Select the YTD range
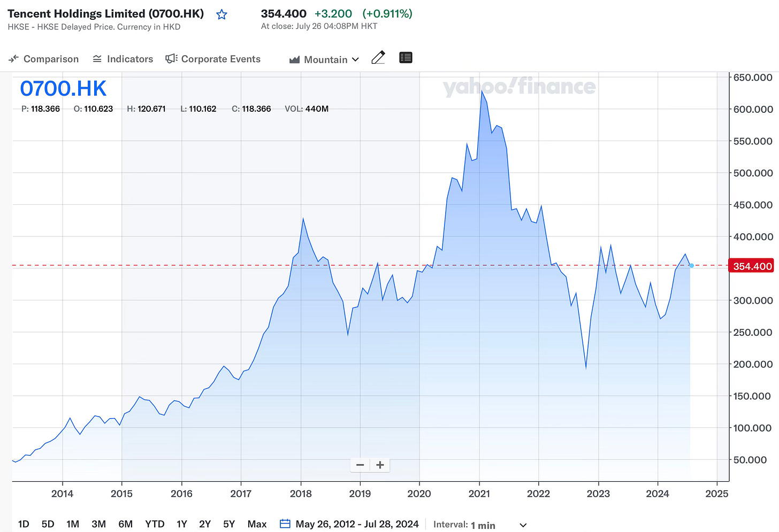 (x=155, y=524)
